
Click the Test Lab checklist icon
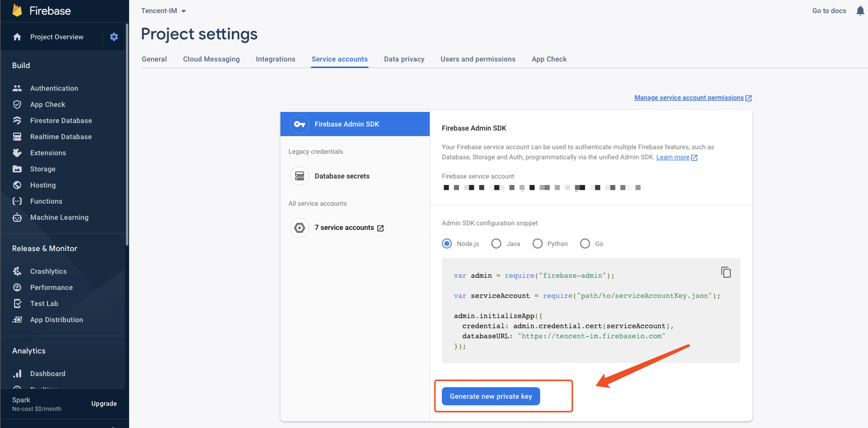click(17, 304)
